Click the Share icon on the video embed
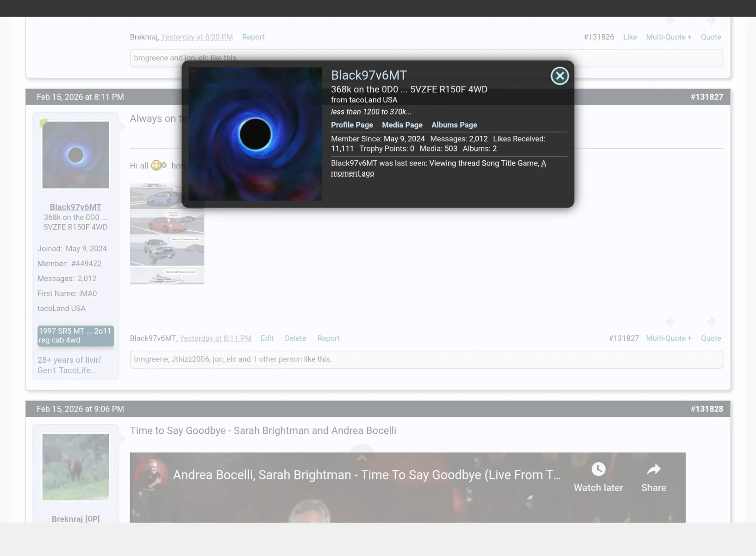756x556 pixels. [653, 469]
